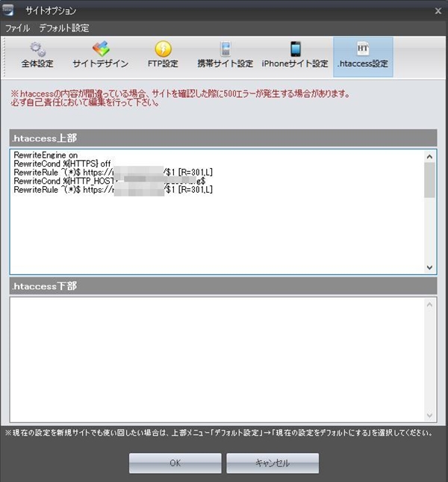The height and width of the screenshot is (482, 448).
Task: Open the FTP設定 icon
Action: point(162,50)
